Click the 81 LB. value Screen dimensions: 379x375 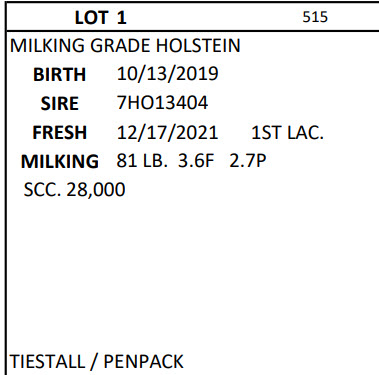(142, 161)
